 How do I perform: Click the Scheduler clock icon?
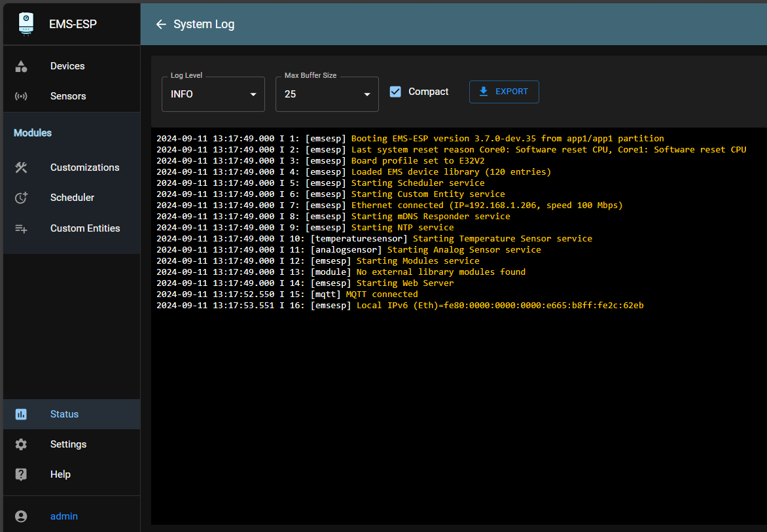21,197
